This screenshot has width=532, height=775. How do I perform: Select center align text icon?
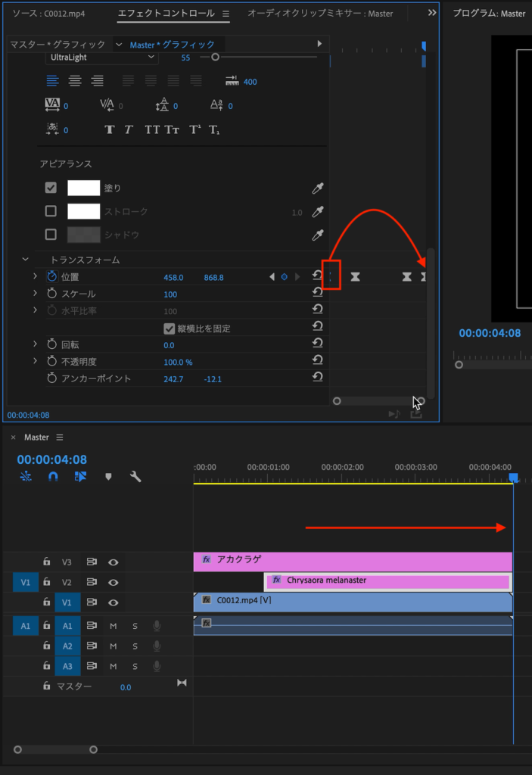(x=75, y=81)
